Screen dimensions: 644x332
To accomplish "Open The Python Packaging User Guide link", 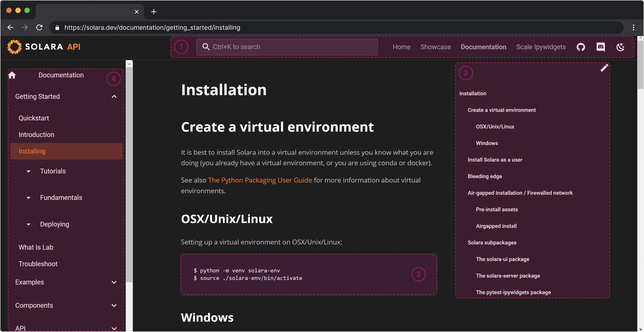I will (x=260, y=180).
